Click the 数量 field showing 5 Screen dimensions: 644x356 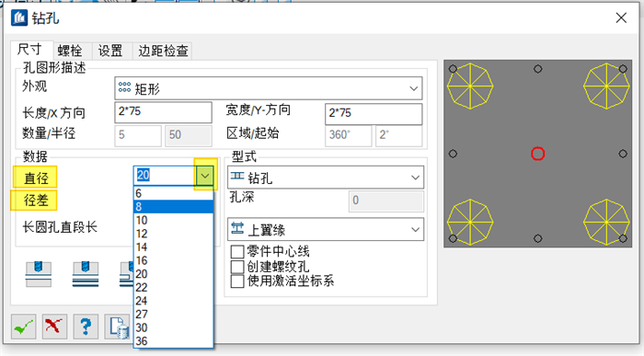tap(138, 135)
